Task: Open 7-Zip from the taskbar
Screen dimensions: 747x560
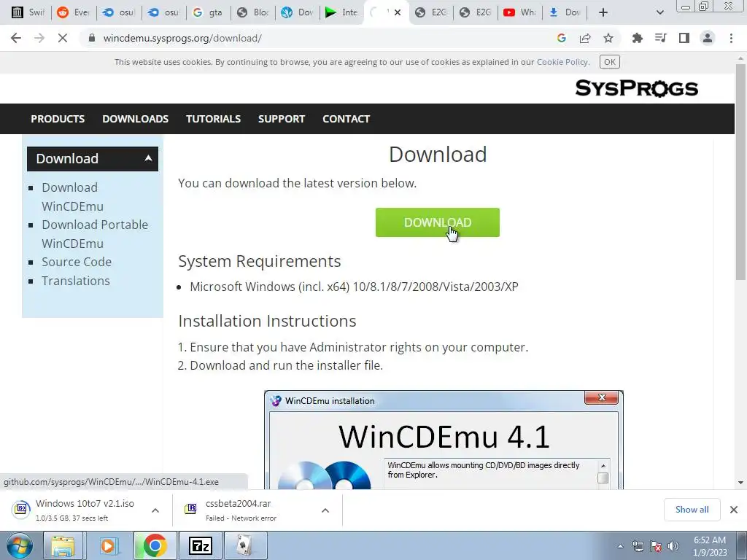Action: pyautogui.click(x=200, y=545)
